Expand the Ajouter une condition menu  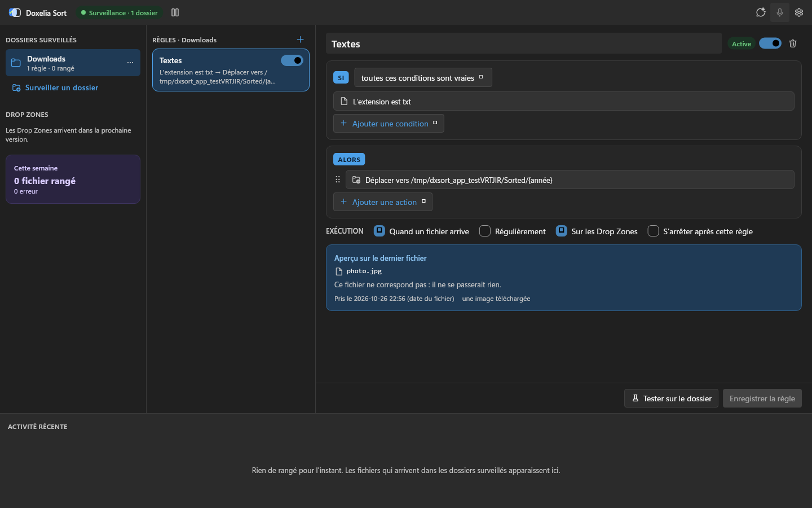[389, 124]
